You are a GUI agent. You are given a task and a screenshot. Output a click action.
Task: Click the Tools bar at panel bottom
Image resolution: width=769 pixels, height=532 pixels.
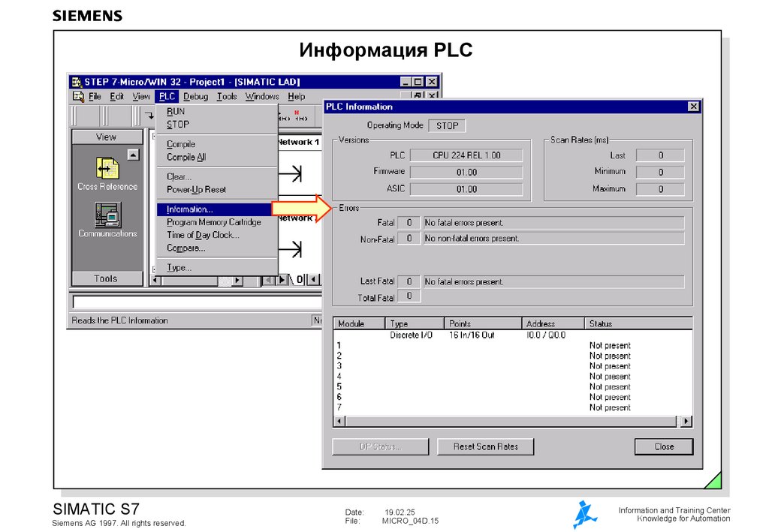[107, 278]
